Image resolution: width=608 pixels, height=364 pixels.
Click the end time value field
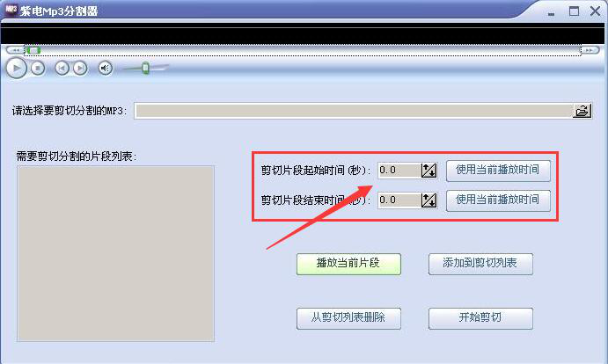399,200
